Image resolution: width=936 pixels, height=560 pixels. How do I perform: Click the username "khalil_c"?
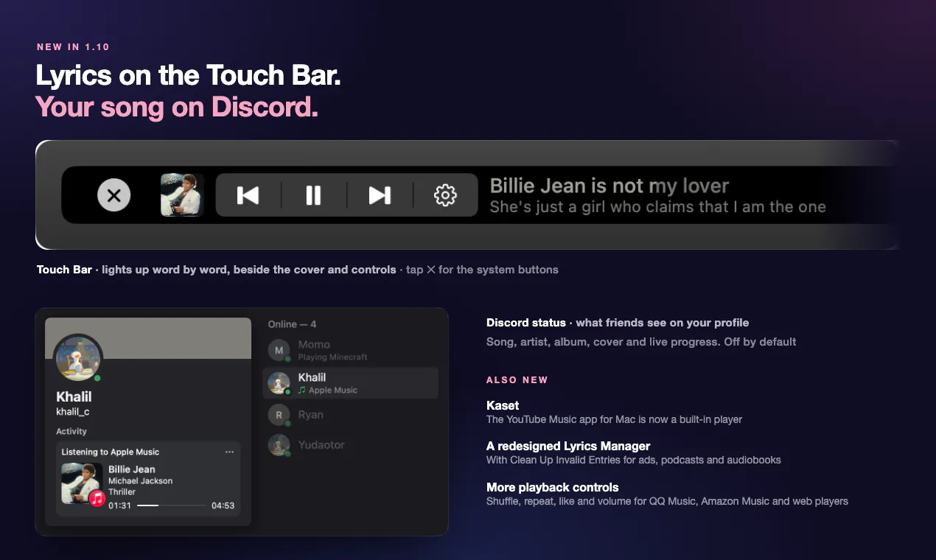(x=73, y=412)
